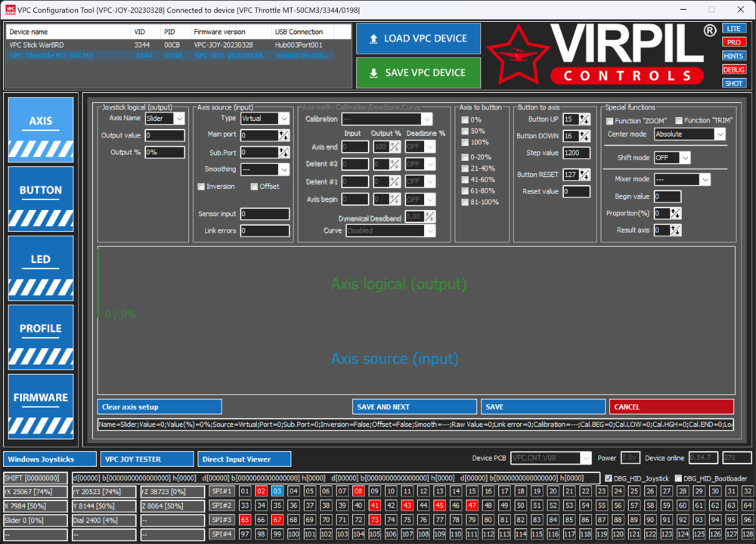Screen dimensions: 756x544
Task: Open the axis source Type dropdown
Action: point(284,119)
